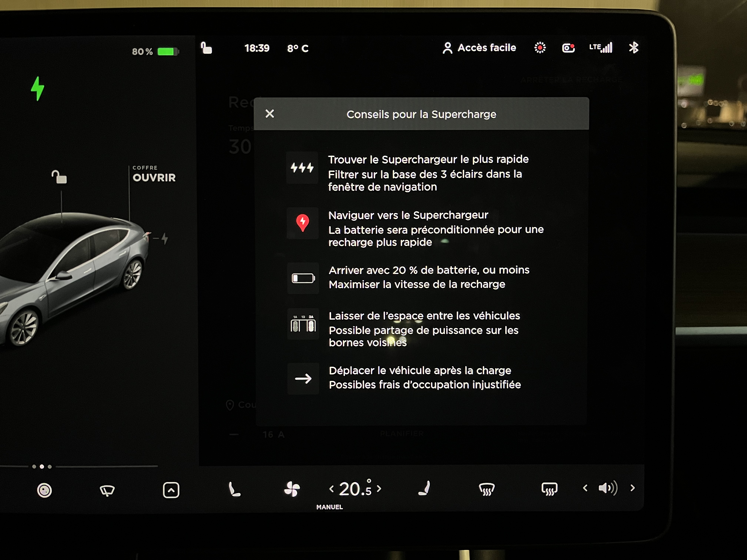This screenshot has width=747, height=560.
Task: Open the dashcam camera icon
Action: [568, 48]
